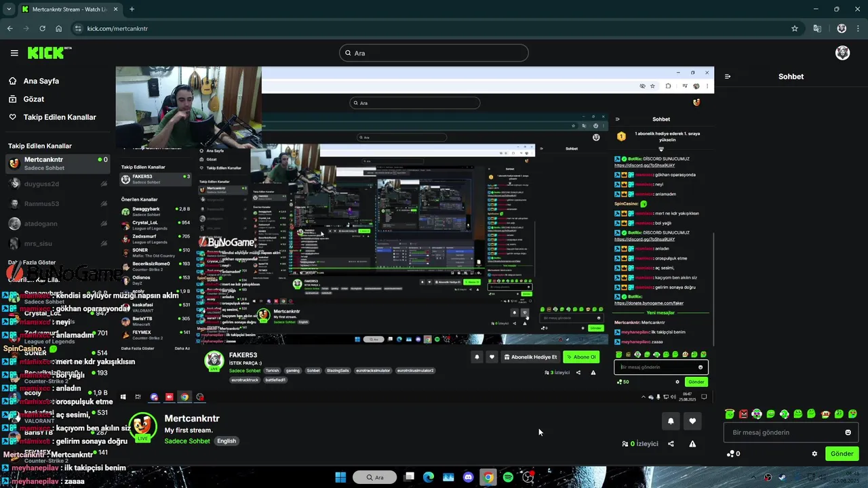Open the Sadece Sohbet category link below the video

point(187,441)
